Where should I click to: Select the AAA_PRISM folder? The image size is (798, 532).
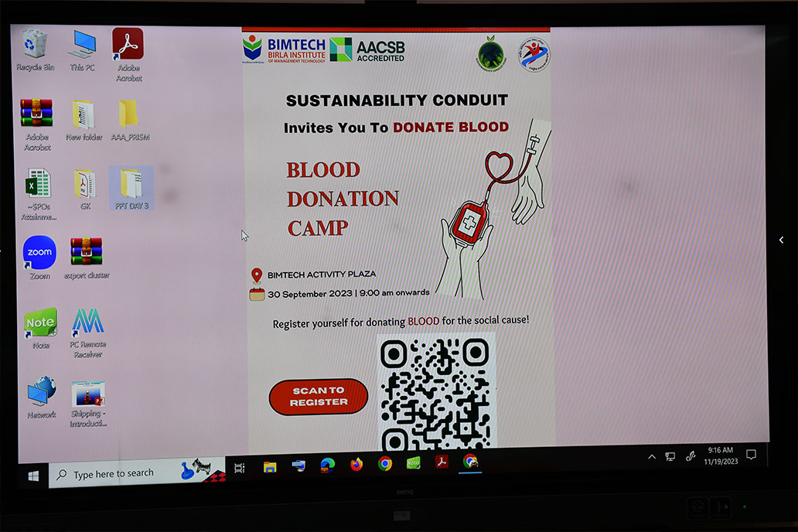(129, 116)
